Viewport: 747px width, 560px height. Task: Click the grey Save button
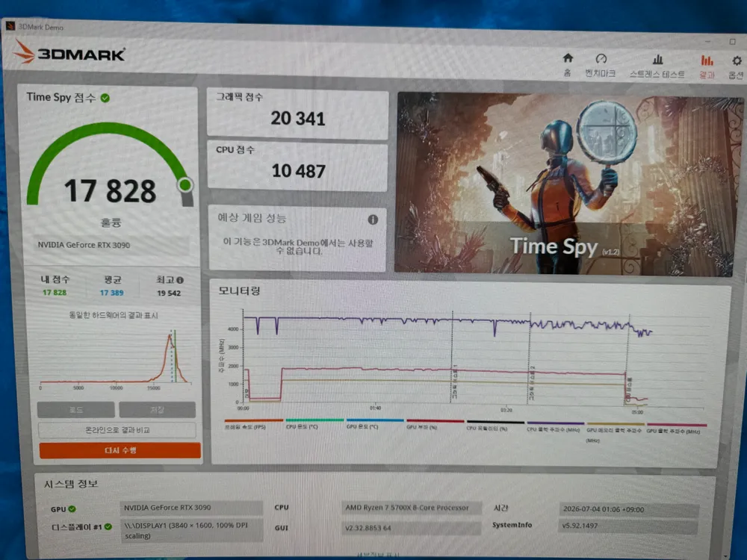tap(157, 409)
